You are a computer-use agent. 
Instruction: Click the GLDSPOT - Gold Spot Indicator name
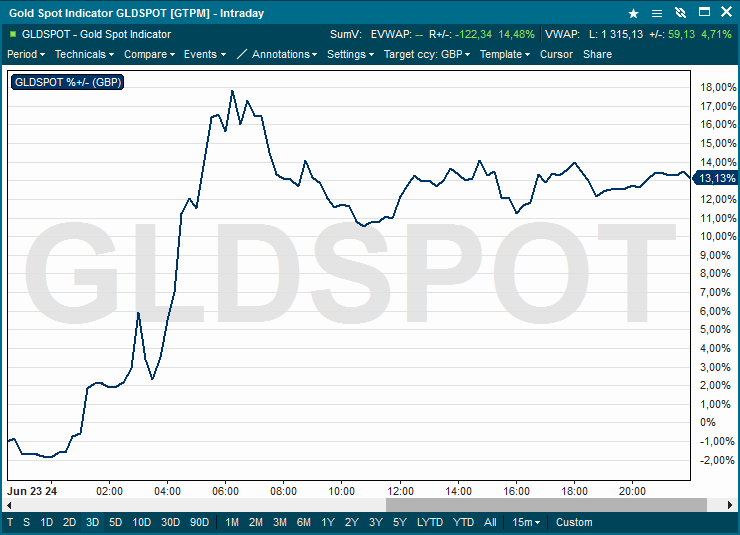click(x=96, y=34)
